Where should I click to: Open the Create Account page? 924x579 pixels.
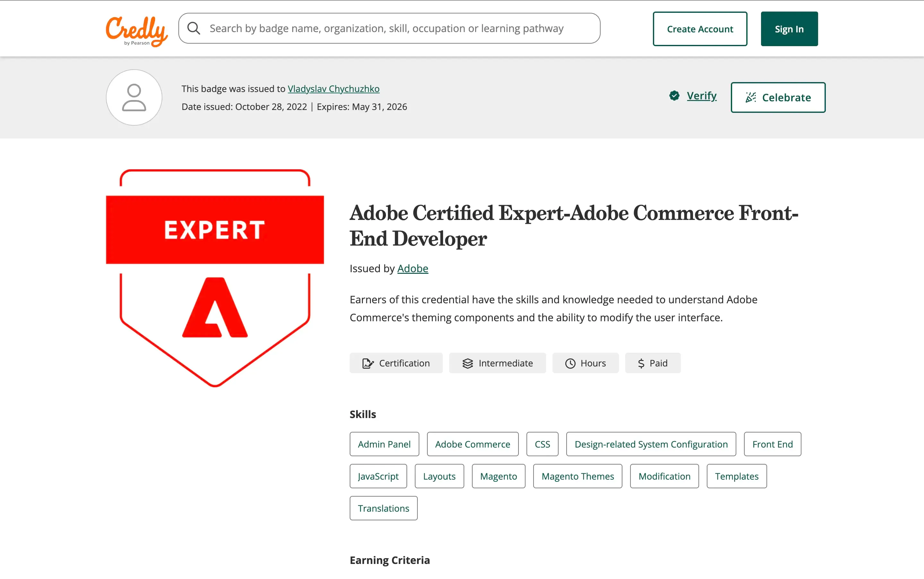(x=699, y=28)
